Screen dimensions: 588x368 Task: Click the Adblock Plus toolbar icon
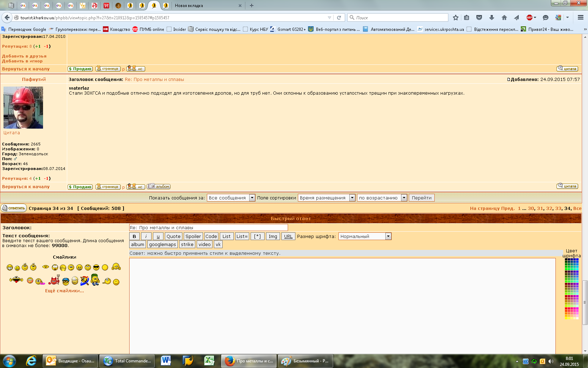click(x=530, y=18)
